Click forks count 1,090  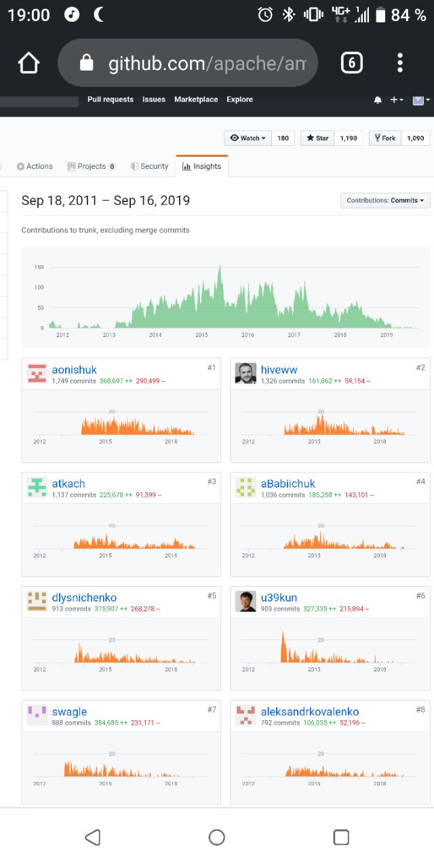(415, 138)
